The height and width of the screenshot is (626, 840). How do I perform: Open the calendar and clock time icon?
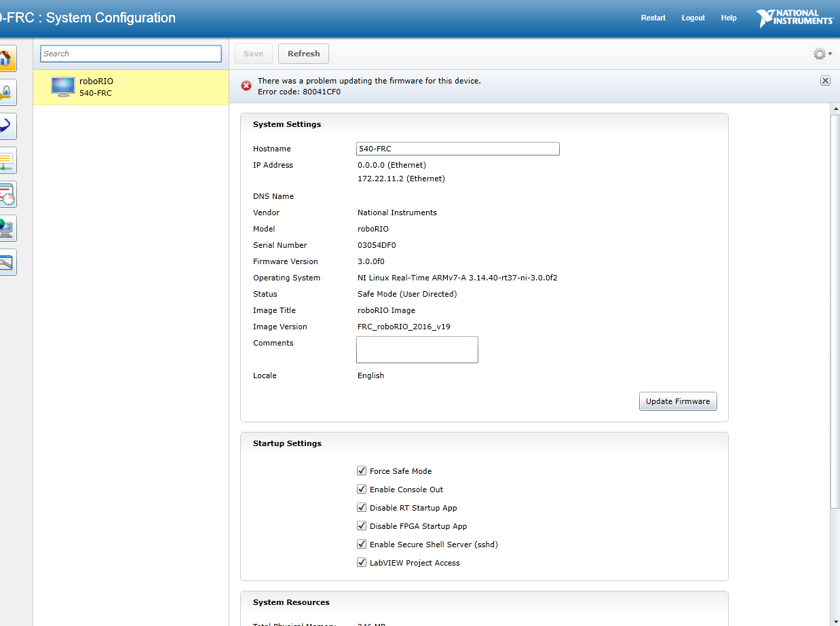[x=7, y=194]
